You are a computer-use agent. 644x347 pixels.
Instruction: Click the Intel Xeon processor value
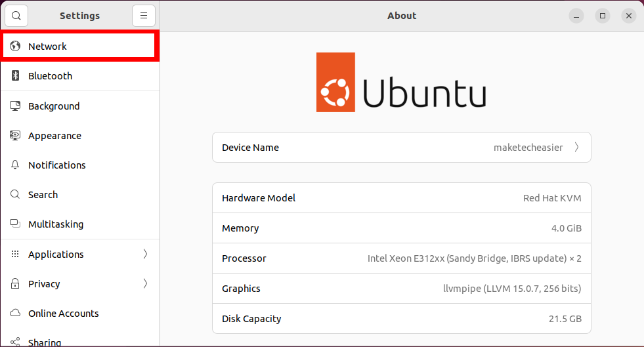pos(475,258)
